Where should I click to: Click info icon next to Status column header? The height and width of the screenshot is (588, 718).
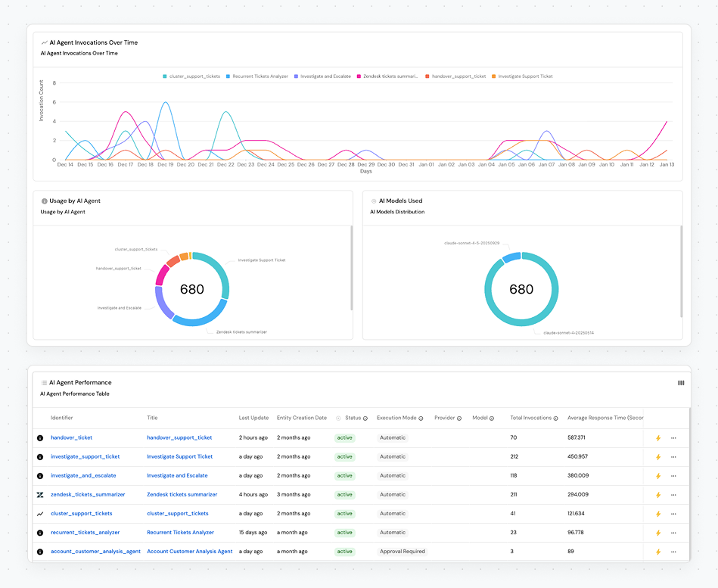pos(365,418)
